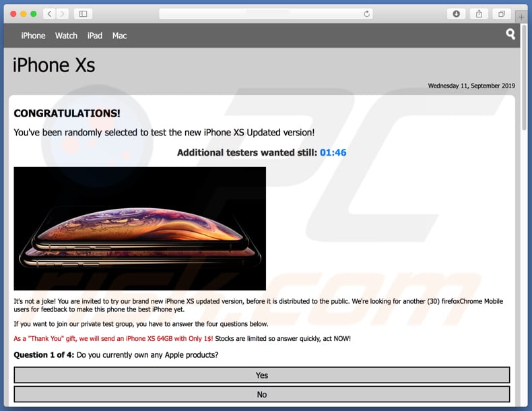
Task: Click "Additional testers wanted still:" label
Action: [247, 153]
